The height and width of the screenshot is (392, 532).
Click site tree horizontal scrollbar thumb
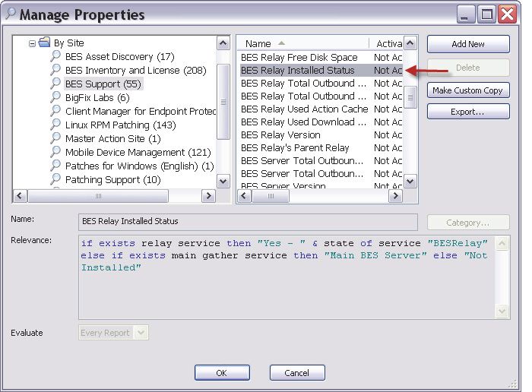point(98,196)
